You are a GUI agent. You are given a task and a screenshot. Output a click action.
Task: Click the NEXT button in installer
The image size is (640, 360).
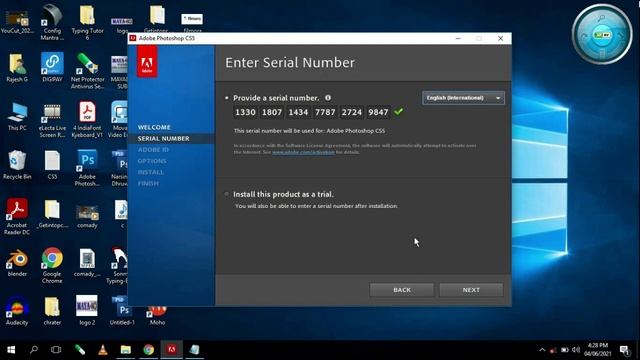tap(471, 290)
